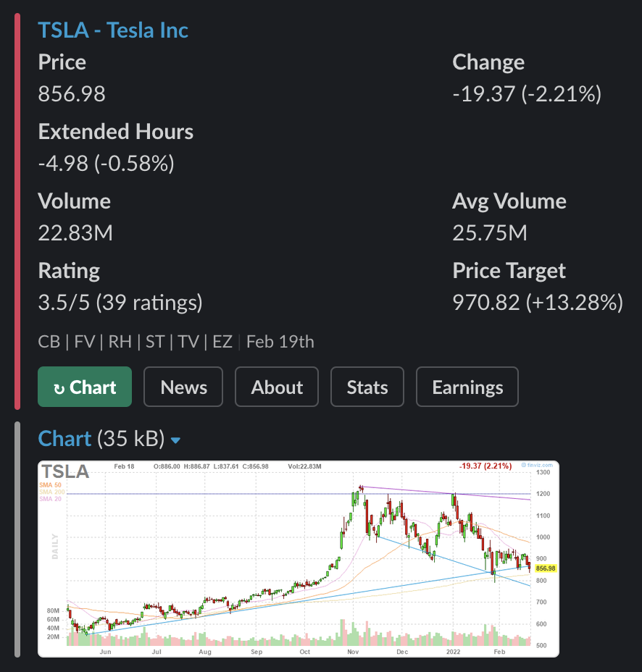Open the TSLA chart image thumbnail
The image size is (642, 672).
pos(297,558)
